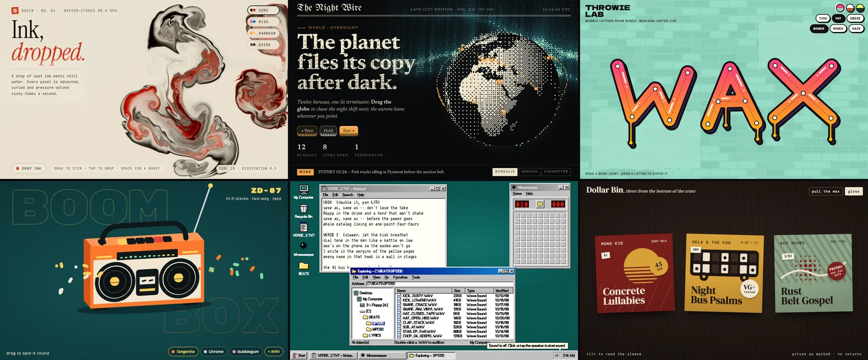The height and width of the screenshot is (360, 868).
Task: Rotate the globe East
Action: click(x=348, y=131)
